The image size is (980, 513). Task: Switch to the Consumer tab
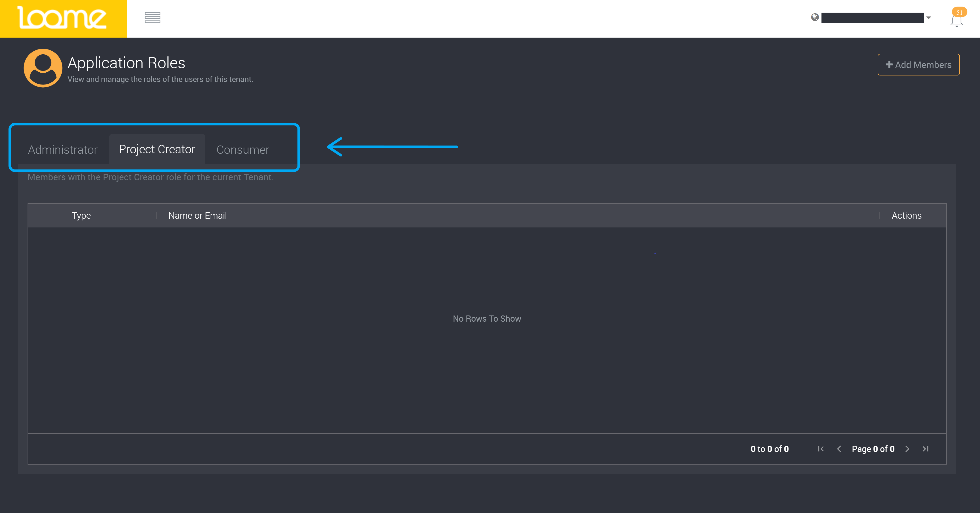[x=243, y=150]
